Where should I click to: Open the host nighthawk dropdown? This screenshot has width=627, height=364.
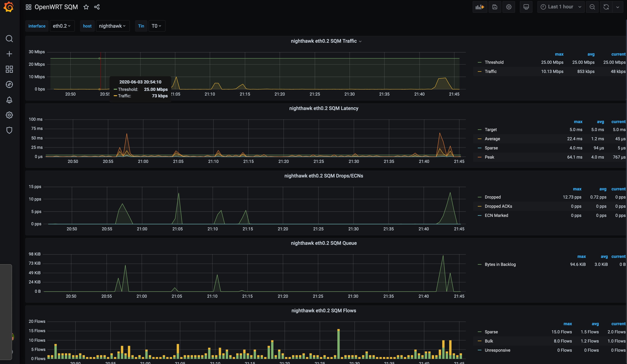(x=112, y=26)
